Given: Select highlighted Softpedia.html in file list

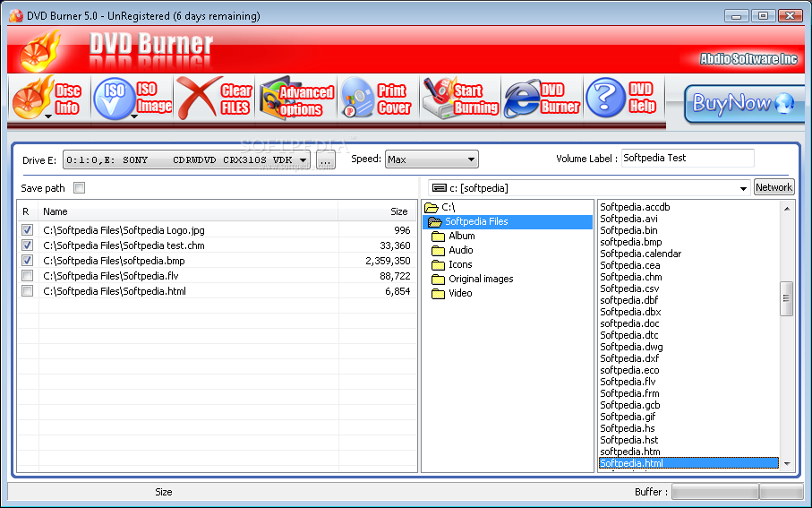Looking at the screenshot, I should click(688, 463).
